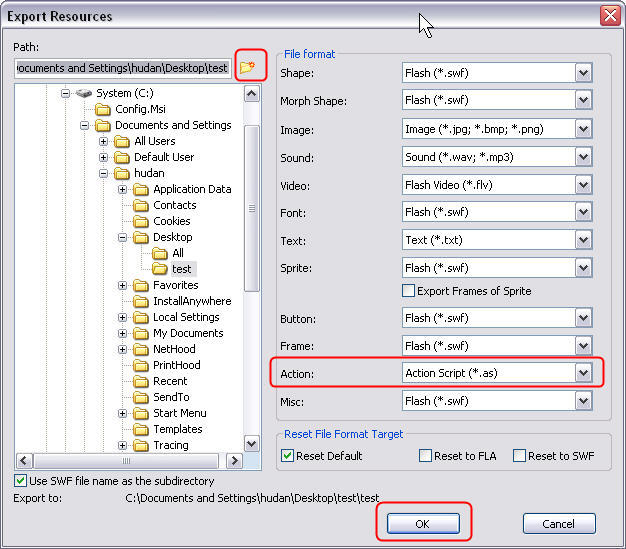This screenshot has width=626, height=549.
Task: Click the Cookies folder icon
Action: (141, 221)
